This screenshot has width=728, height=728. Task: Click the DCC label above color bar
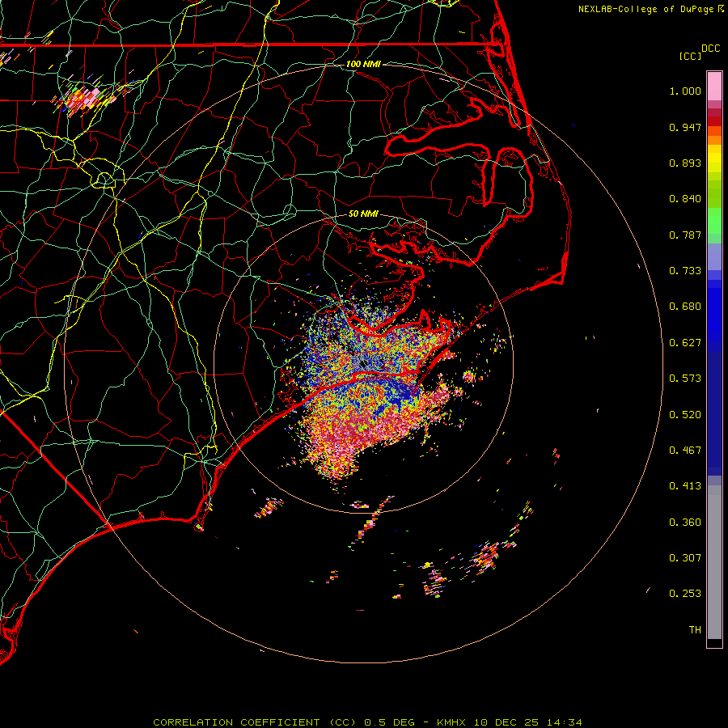(710, 49)
